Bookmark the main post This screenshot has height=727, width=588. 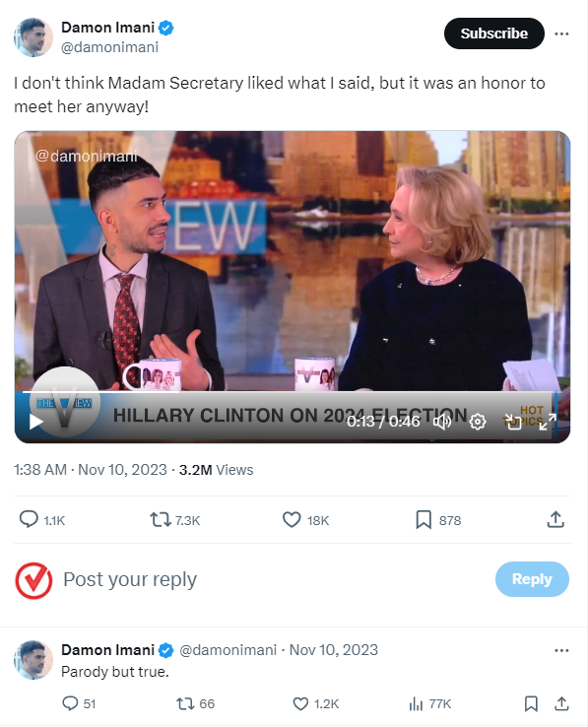[x=438, y=520]
